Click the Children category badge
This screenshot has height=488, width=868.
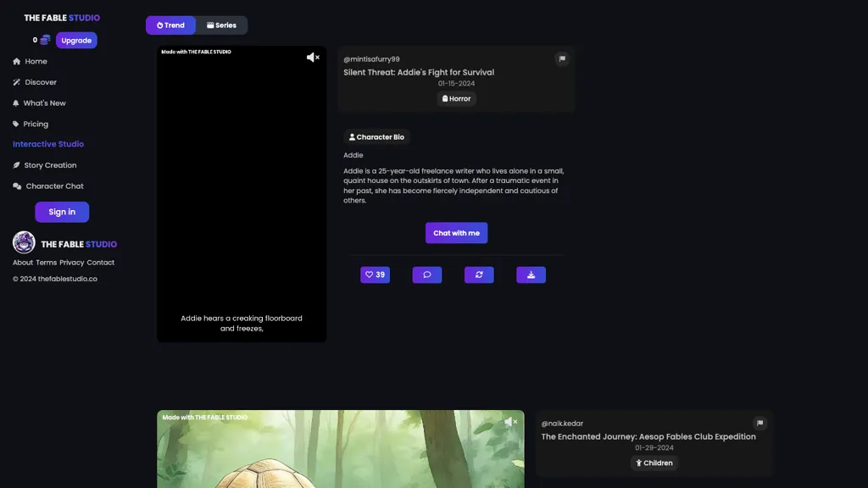pyautogui.click(x=654, y=463)
